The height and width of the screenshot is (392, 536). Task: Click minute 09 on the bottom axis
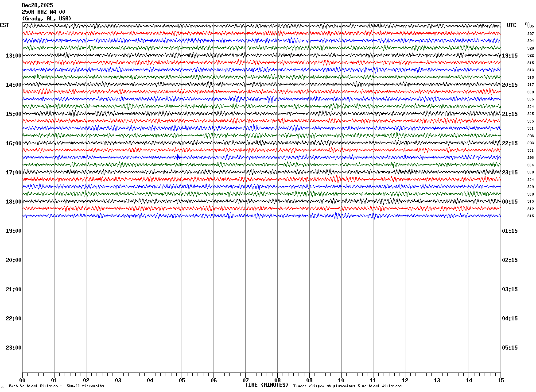[310, 380]
